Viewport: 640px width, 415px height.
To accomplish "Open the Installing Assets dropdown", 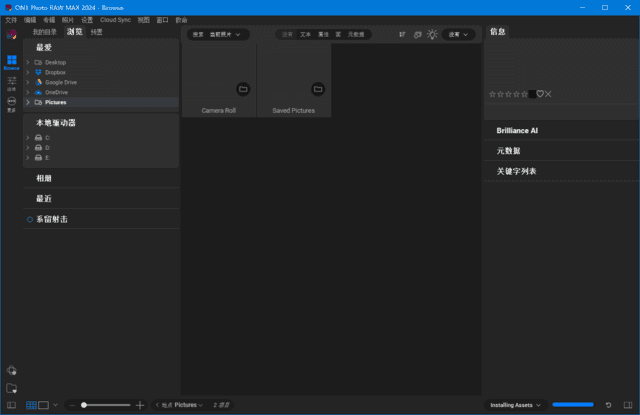I will [x=514, y=405].
